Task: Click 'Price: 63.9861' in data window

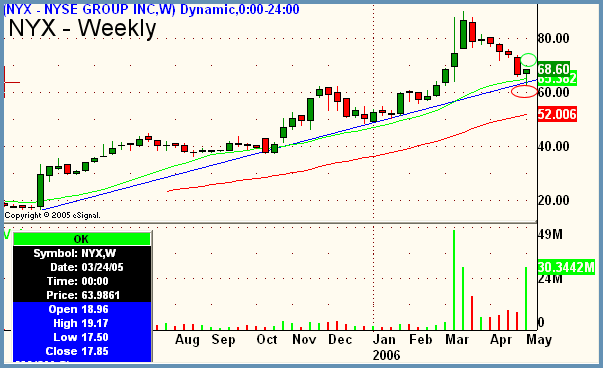Action: pyautogui.click(x=83, y=295)
